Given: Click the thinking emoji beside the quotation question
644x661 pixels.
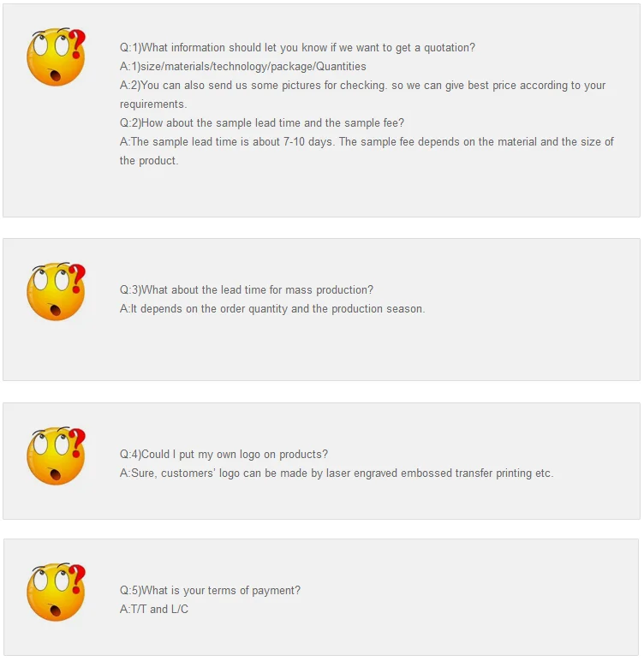Looking at the screenshot, I should tap(55, 58).
